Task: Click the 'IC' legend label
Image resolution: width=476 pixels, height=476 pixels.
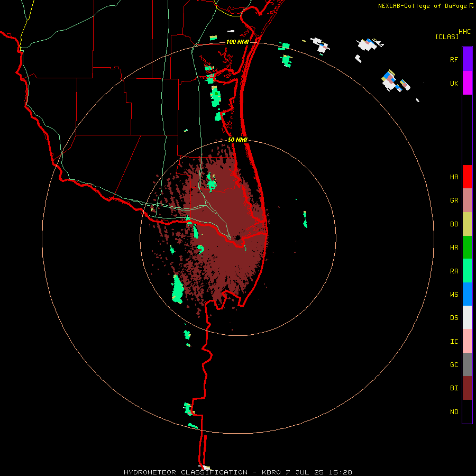Action: point(454,342)
